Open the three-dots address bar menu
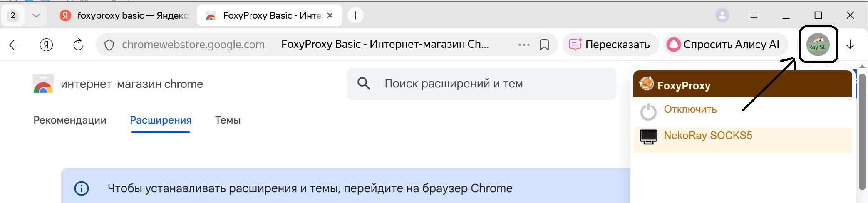 click(x=524, y=45)
